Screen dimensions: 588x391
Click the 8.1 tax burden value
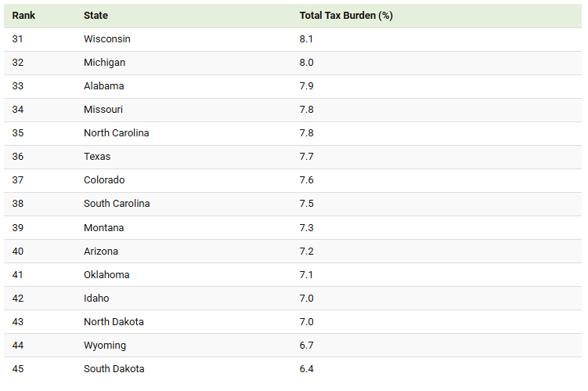(x=306, y=39)
